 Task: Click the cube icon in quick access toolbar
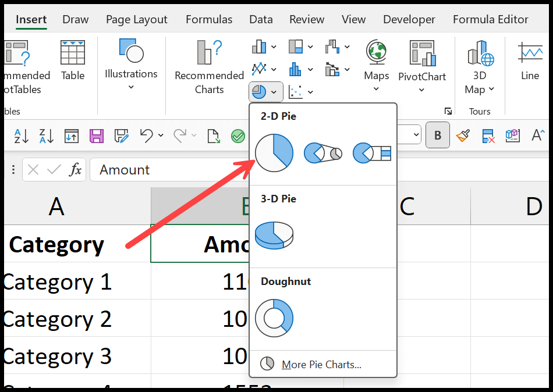(512, 136)
